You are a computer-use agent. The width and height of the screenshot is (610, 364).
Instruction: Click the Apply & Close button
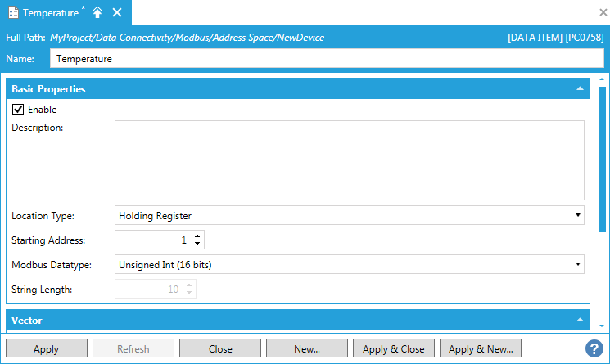click(393, 349)
